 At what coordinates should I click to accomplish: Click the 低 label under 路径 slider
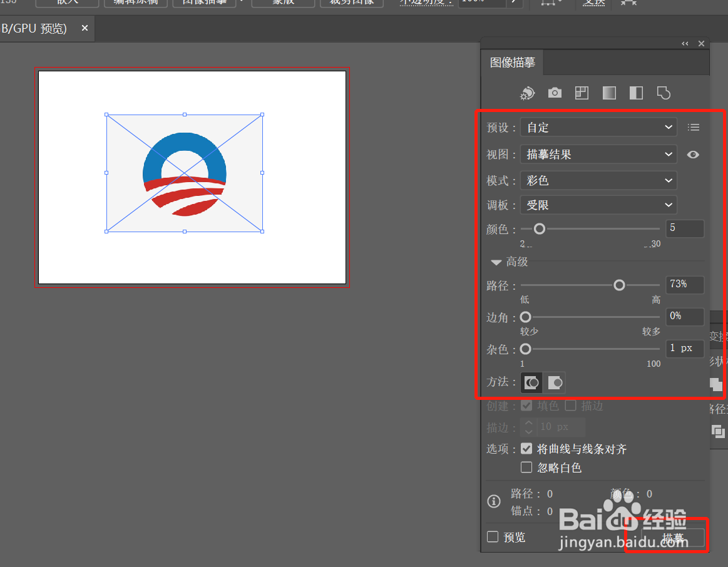[x=525, y=300]
